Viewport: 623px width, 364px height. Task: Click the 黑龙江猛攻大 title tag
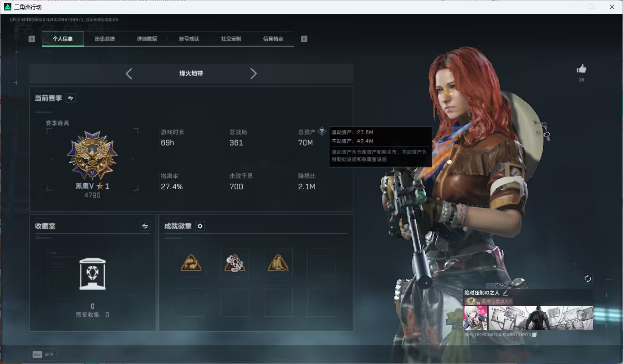pyautogui.click(x=488, y=301)
